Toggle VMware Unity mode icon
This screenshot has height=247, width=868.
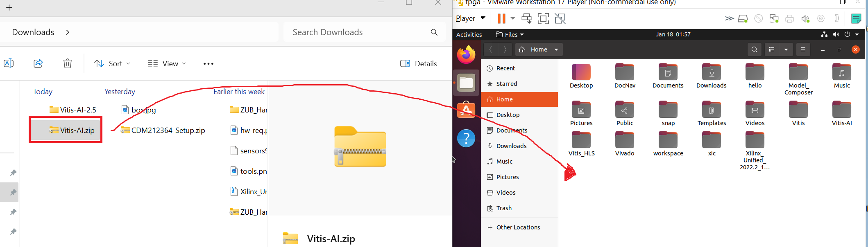point(560,18)
